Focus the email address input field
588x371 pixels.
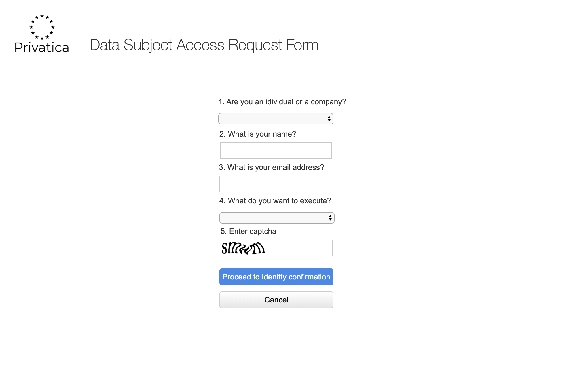click(275, 184)
